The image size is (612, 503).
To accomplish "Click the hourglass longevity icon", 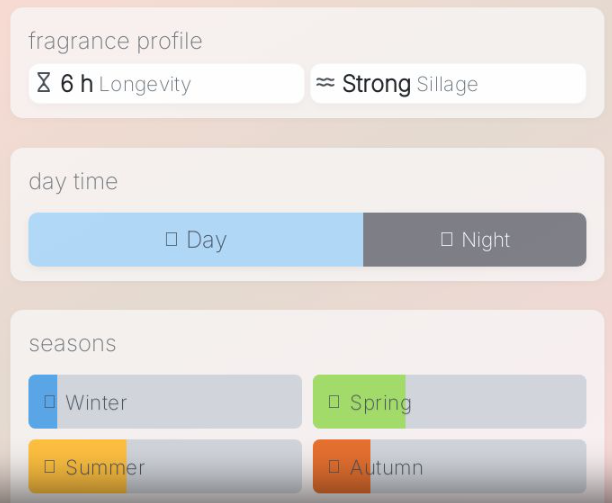I will click(x=43, y=83).
